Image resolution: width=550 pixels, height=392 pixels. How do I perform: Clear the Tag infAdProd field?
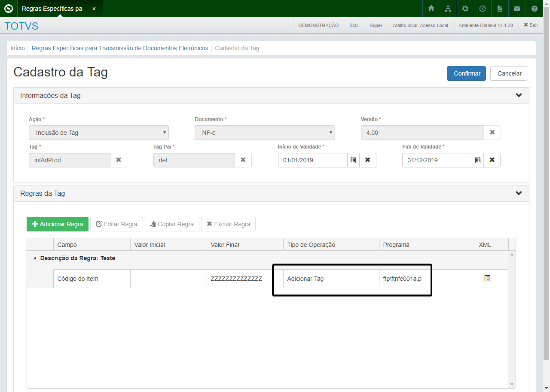point(119,160)
